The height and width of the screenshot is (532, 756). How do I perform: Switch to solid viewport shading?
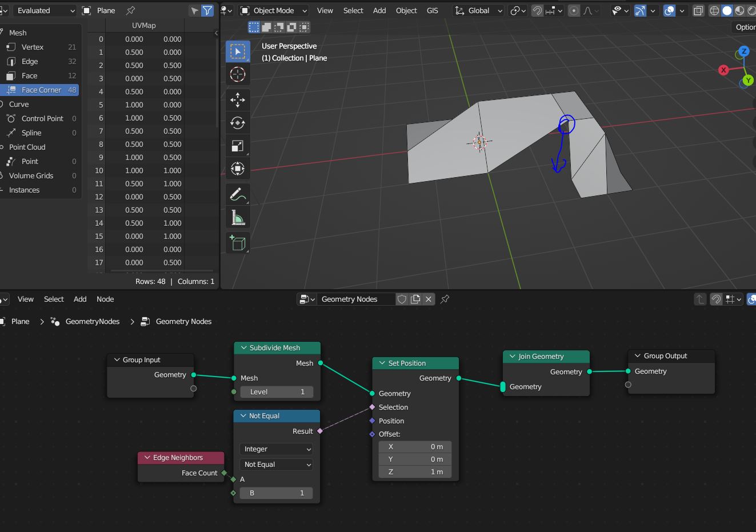click(x=727, y=10)
